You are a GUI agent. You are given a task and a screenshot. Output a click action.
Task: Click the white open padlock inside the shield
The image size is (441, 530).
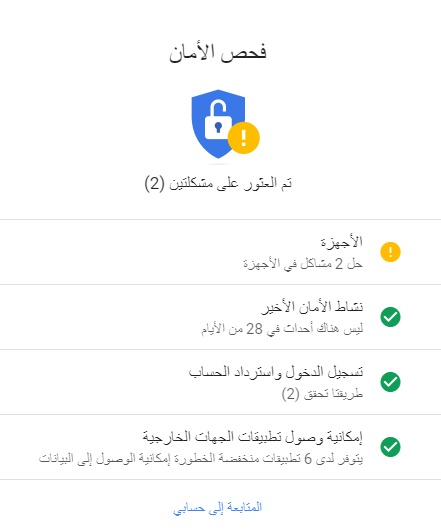218,120
